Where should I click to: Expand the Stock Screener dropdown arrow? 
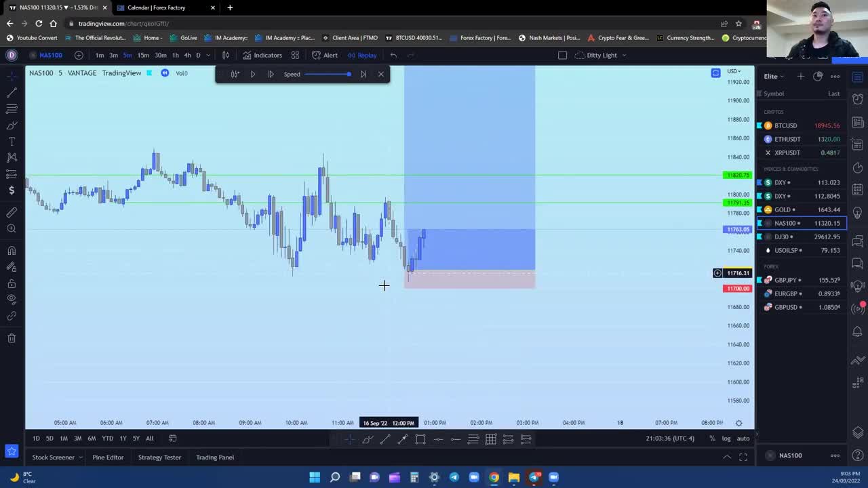click(80, 457)
